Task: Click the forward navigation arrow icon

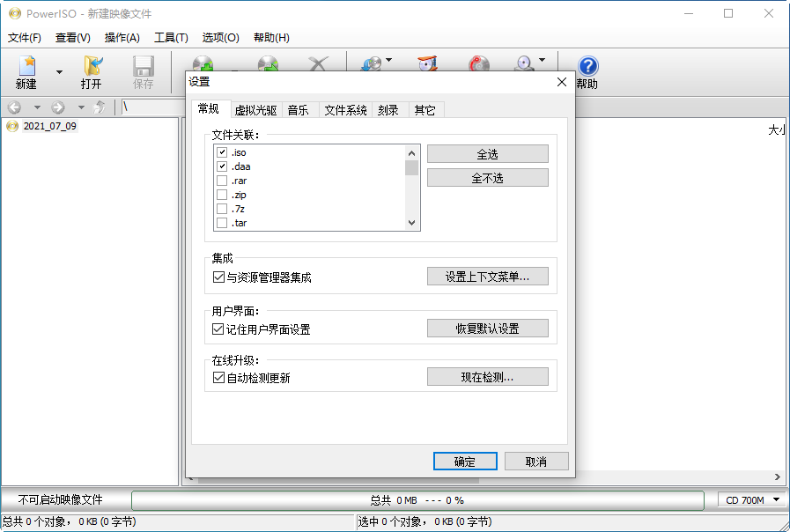Action: point(58,107)
